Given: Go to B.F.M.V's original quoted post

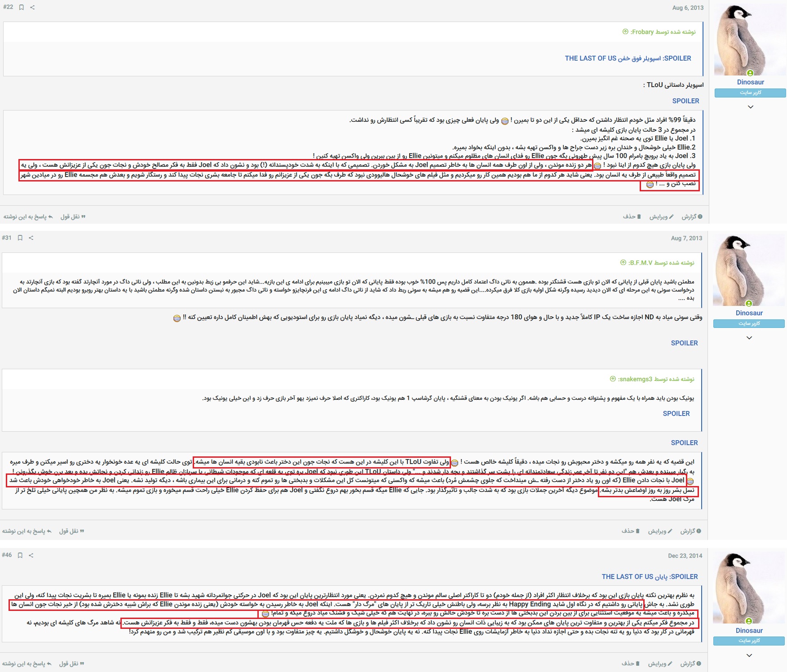Looking at the screenshot, I should coord(623,263).
